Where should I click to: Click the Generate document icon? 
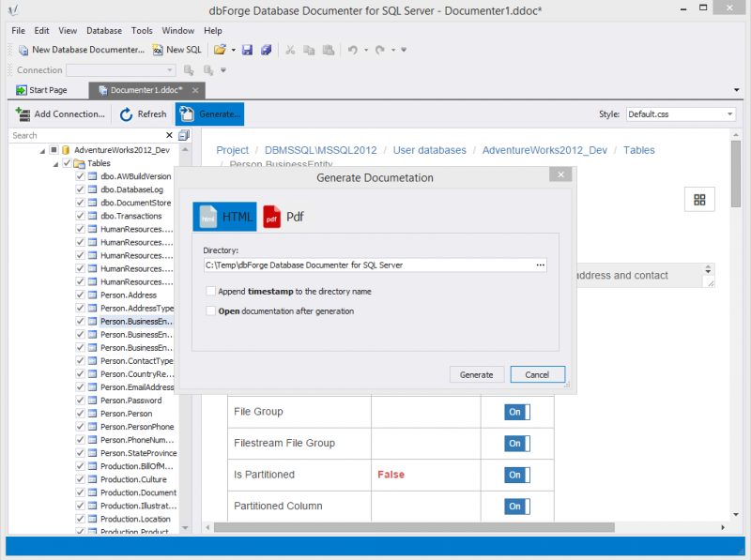(x=187, y=114)
